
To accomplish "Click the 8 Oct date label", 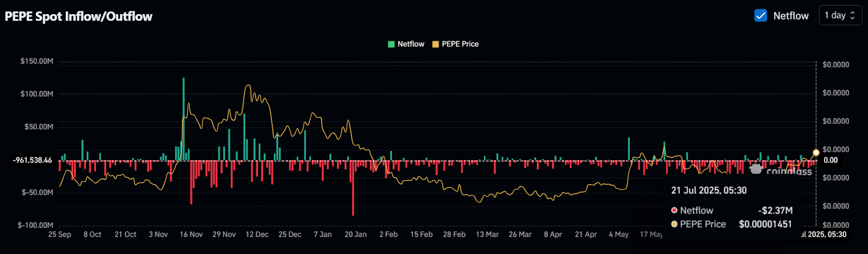I will pos(93,234).
